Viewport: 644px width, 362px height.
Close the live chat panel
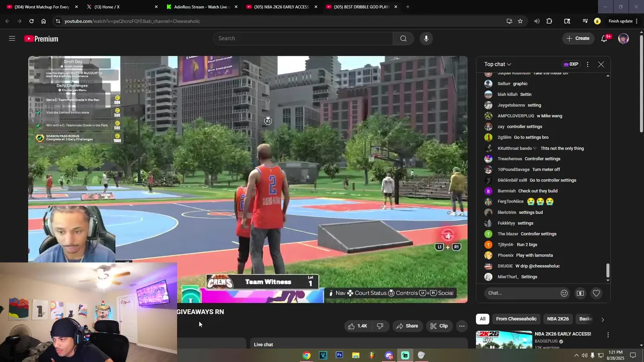[x=601, y=64]
